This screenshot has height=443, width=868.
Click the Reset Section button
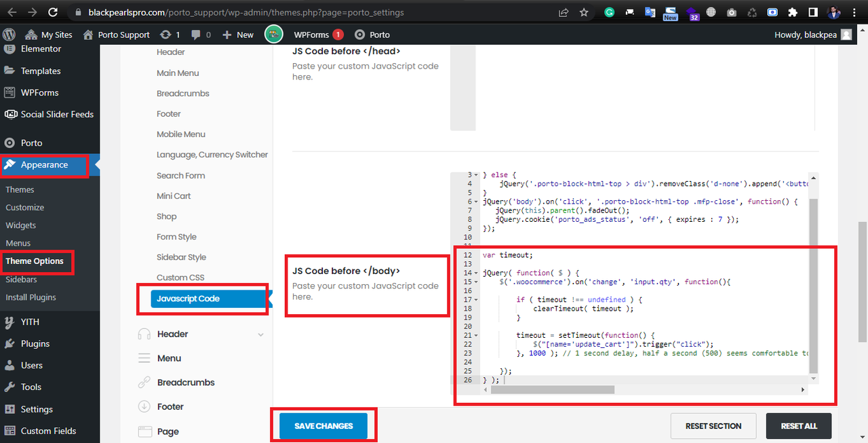pos(713,426)
